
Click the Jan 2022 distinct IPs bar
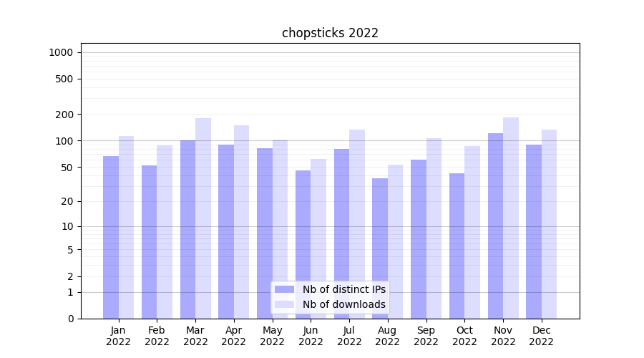coord(111,237)
